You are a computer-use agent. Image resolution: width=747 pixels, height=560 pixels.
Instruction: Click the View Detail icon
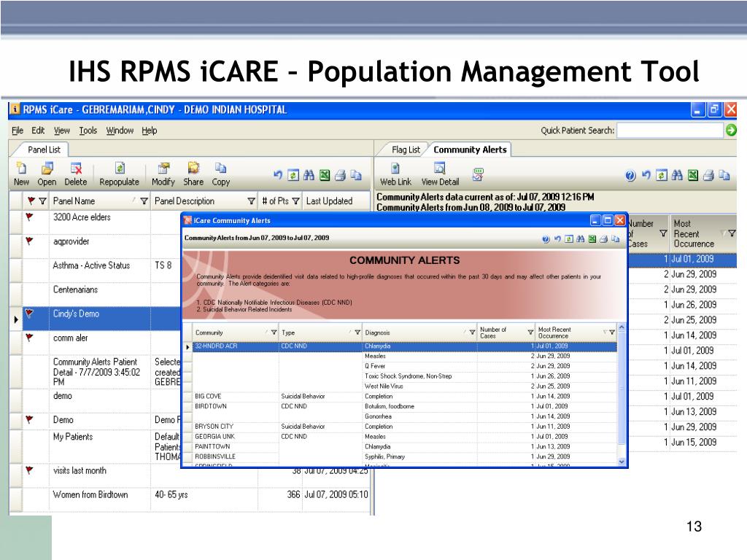[x=440, y=168]
